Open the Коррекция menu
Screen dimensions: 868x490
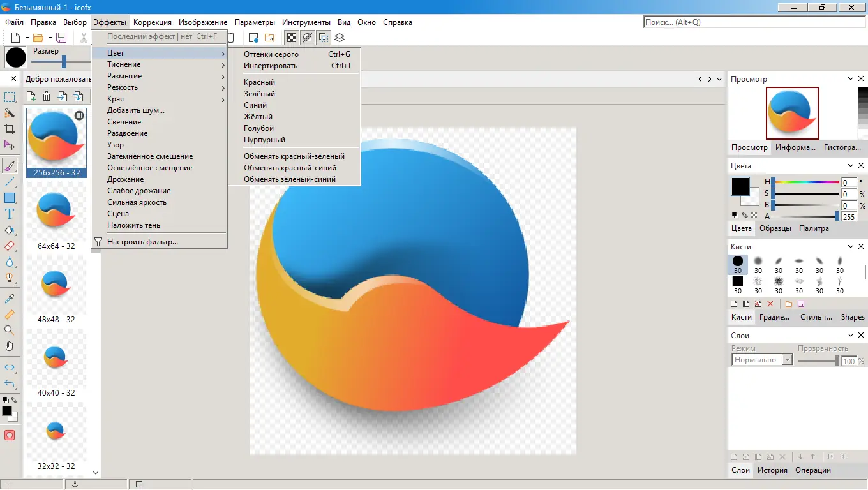point(153,22)
